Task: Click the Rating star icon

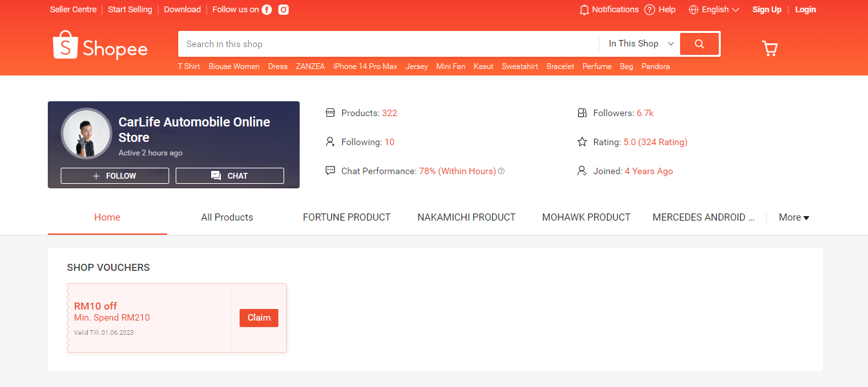Action: (582, 142)
